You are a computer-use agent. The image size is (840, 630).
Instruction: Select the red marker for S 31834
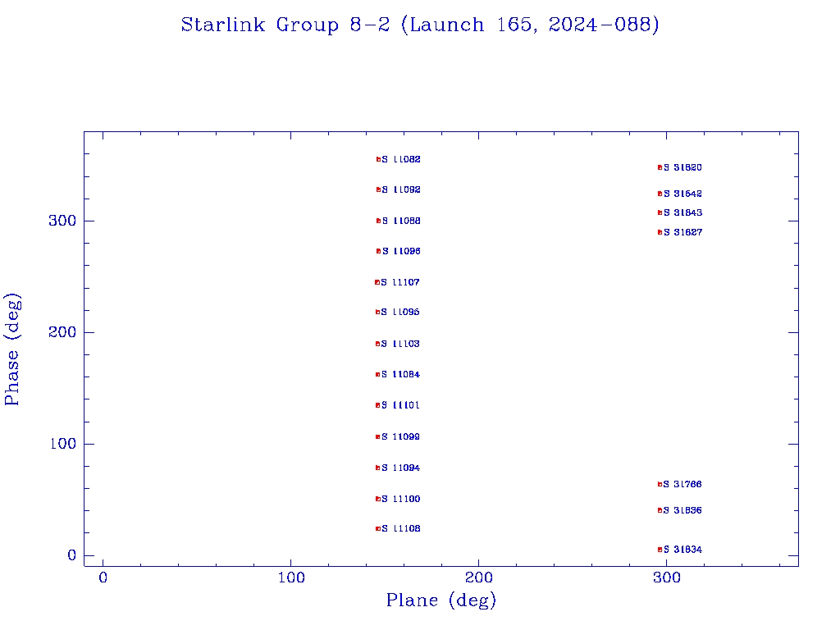(660, 550)
